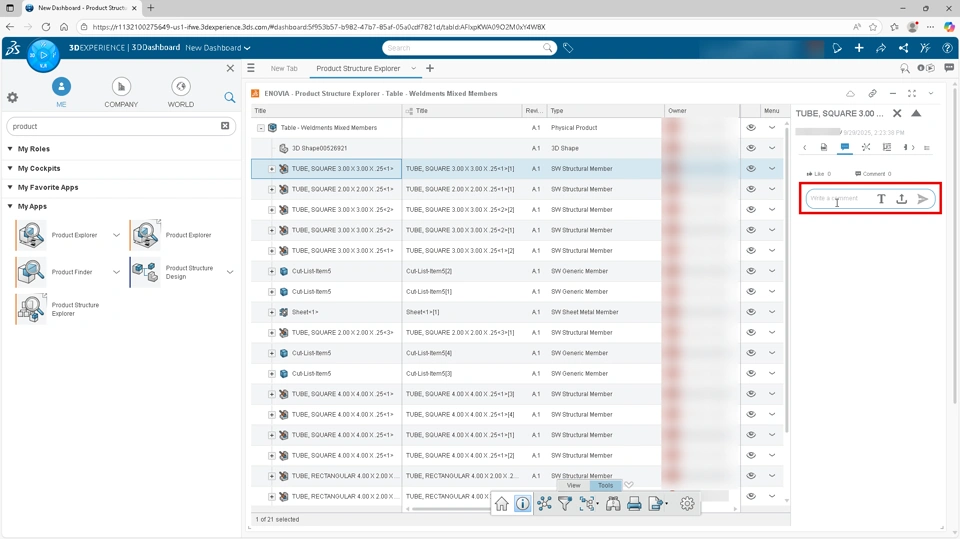The image size is (960, 539).
Task: Click the Comment count button
Action: (873, 174)
